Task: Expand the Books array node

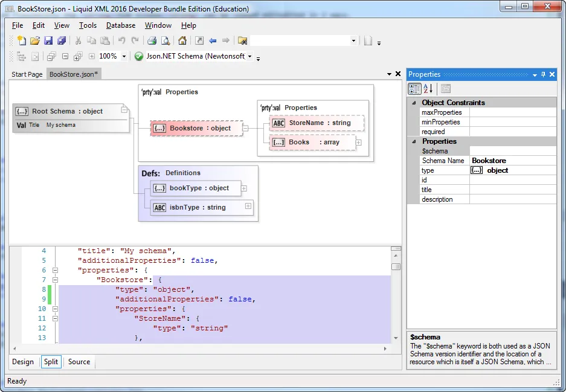Action: click(x=358, y=143)
